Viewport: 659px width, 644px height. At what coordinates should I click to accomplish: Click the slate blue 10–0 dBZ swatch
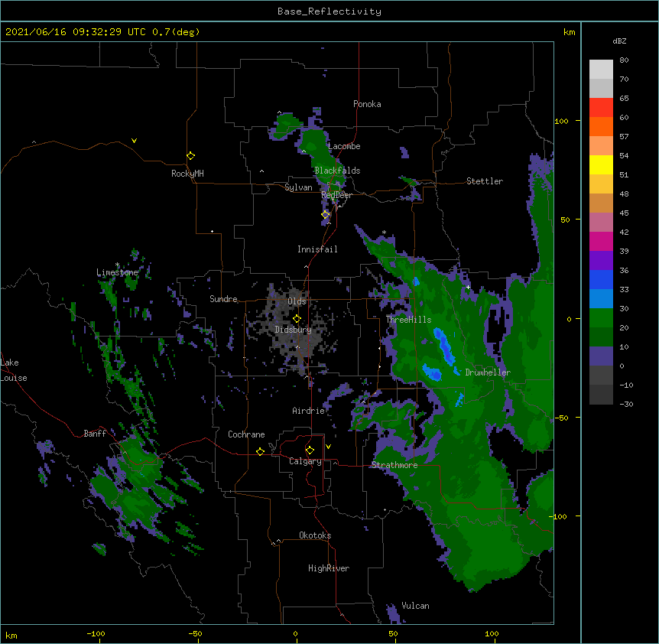601,356
